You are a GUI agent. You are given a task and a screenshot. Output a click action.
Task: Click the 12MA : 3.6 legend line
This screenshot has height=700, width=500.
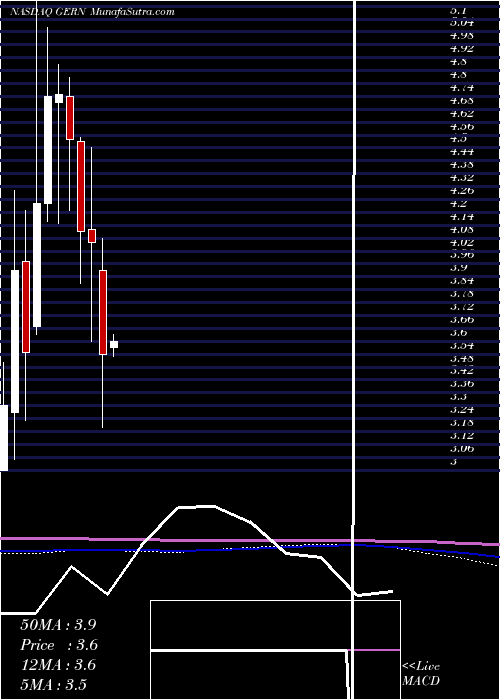coord(58,665)
